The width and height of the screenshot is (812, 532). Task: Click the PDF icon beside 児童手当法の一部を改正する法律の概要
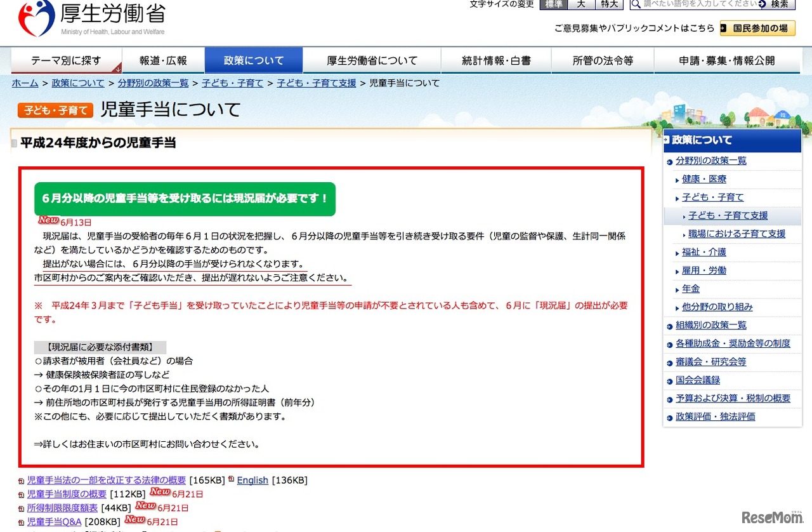[22, 481]
